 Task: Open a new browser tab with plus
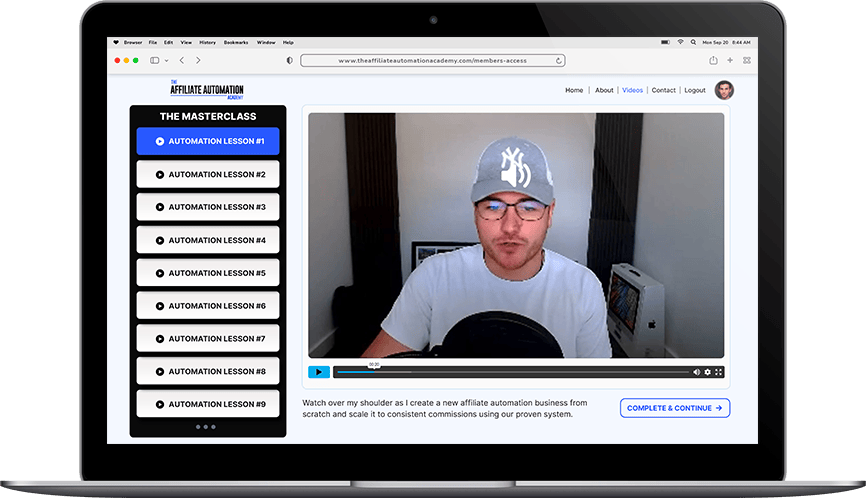tap(730, 60)
